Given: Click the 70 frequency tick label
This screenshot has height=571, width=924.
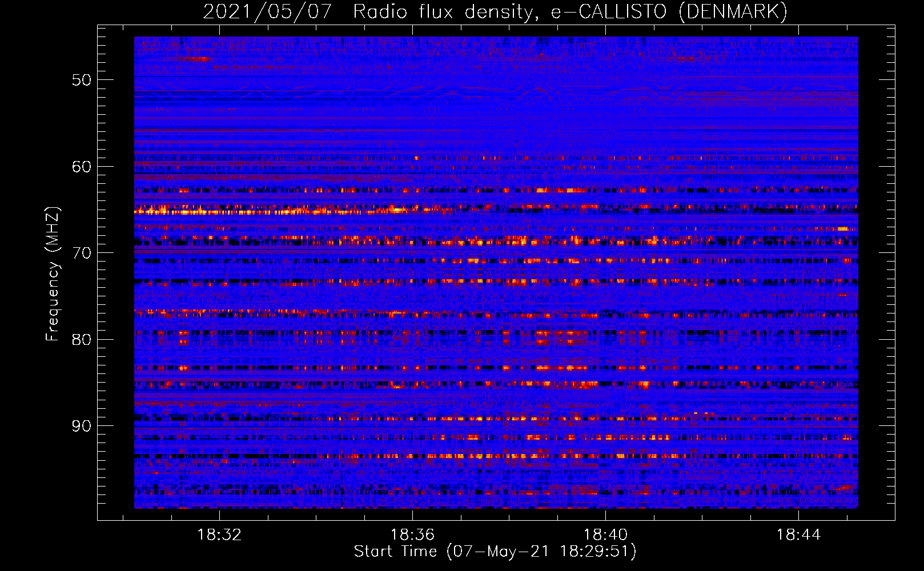Looking at the screenshot, I should (82, 253).
